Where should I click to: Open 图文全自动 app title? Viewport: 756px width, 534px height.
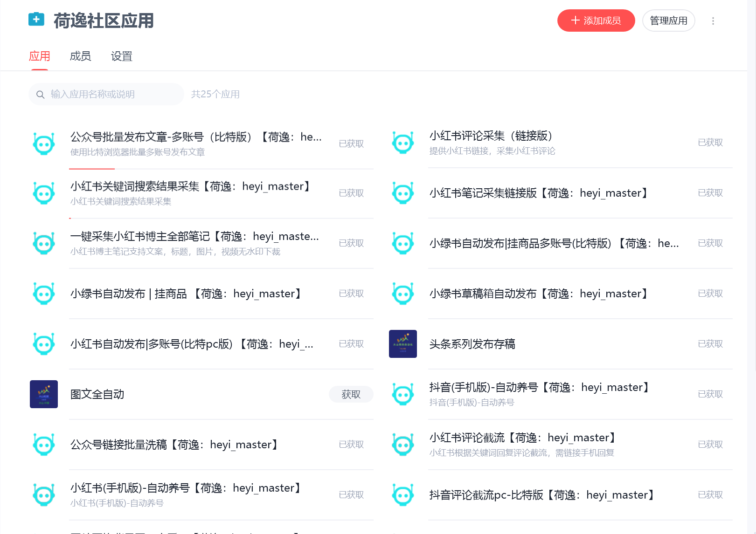[x=97, y=394]
